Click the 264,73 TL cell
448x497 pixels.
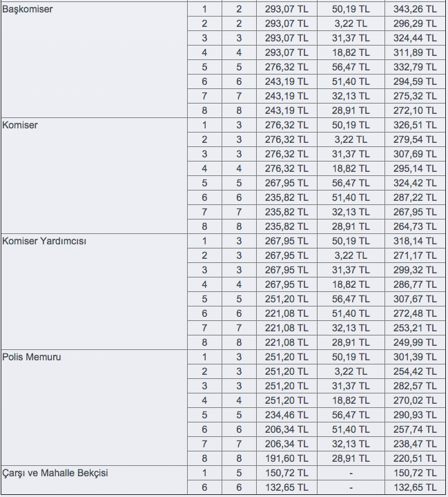click(x=416, y=226)
